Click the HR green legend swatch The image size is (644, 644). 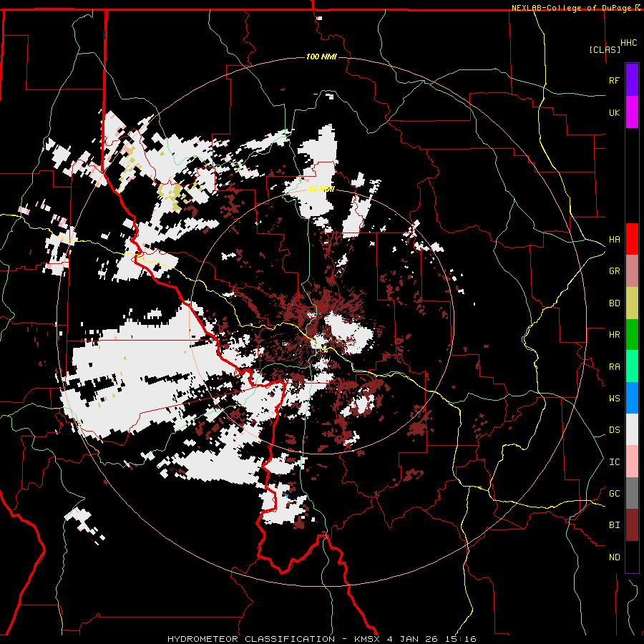click(x=632, y=335)
